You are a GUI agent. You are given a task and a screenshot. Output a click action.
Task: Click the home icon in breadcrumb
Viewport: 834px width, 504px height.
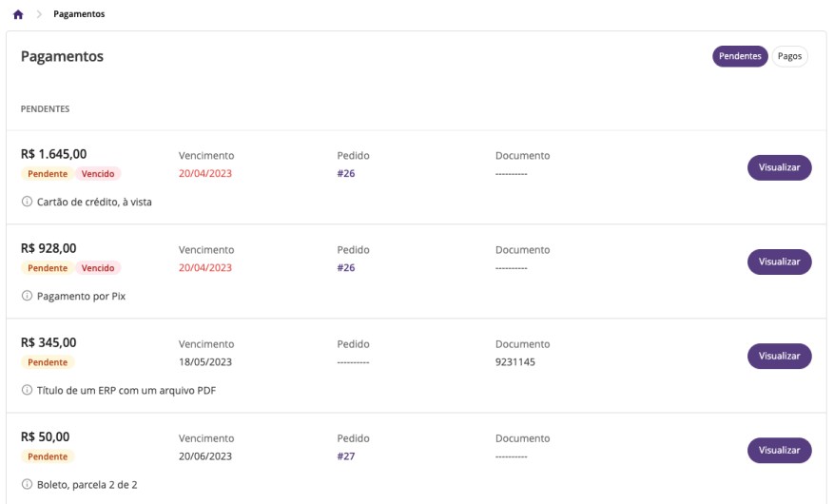coord(18,14)
